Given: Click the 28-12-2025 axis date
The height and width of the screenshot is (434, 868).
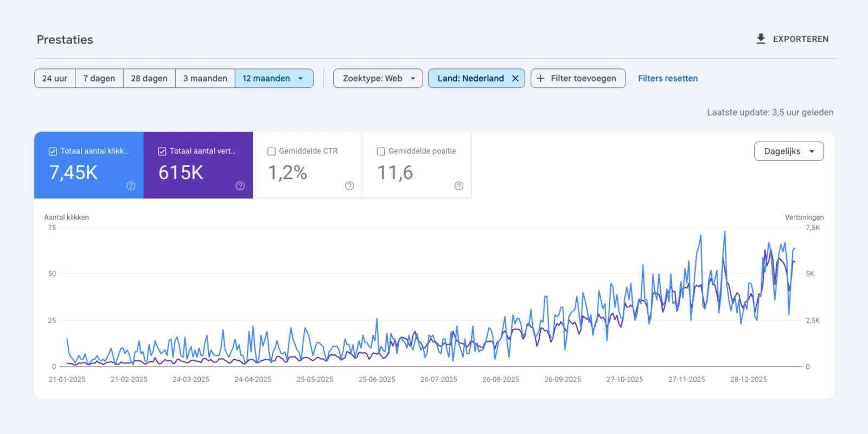Looking at the screenshot, I should (749, 380).
